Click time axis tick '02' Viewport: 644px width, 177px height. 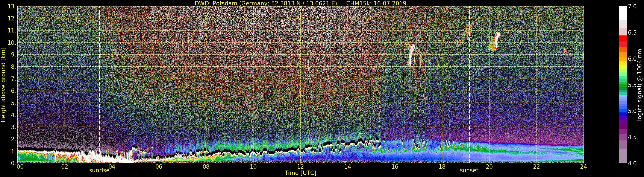point(65,167)
